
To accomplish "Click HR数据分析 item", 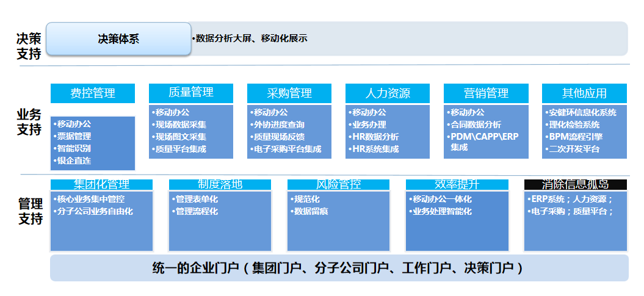I will pyautogui.click(x=374, y=137).
